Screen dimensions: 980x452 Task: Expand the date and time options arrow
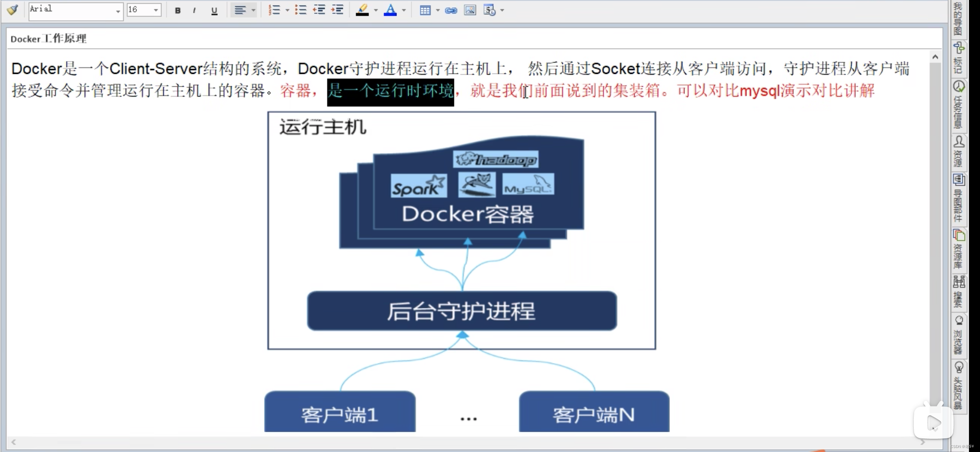tap(502, 10)
